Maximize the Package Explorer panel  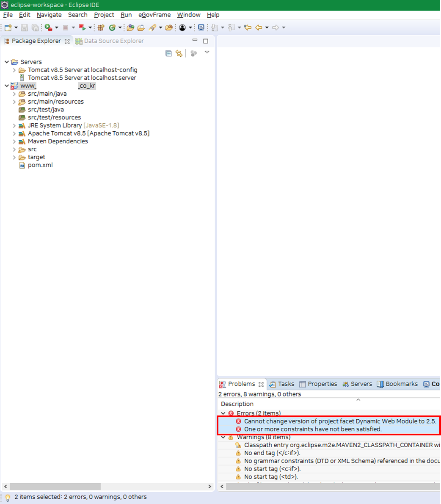206,41
